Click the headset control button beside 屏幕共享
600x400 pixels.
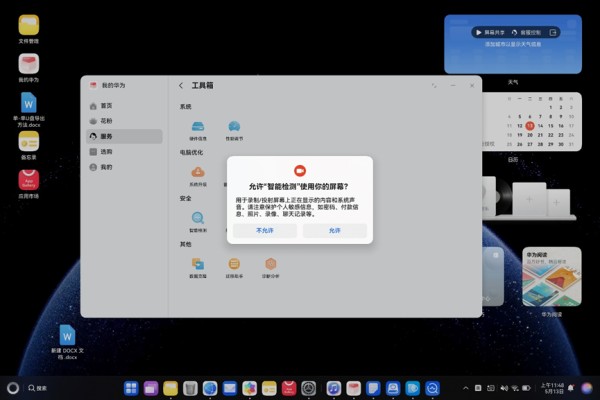click(x=527, y=33)
